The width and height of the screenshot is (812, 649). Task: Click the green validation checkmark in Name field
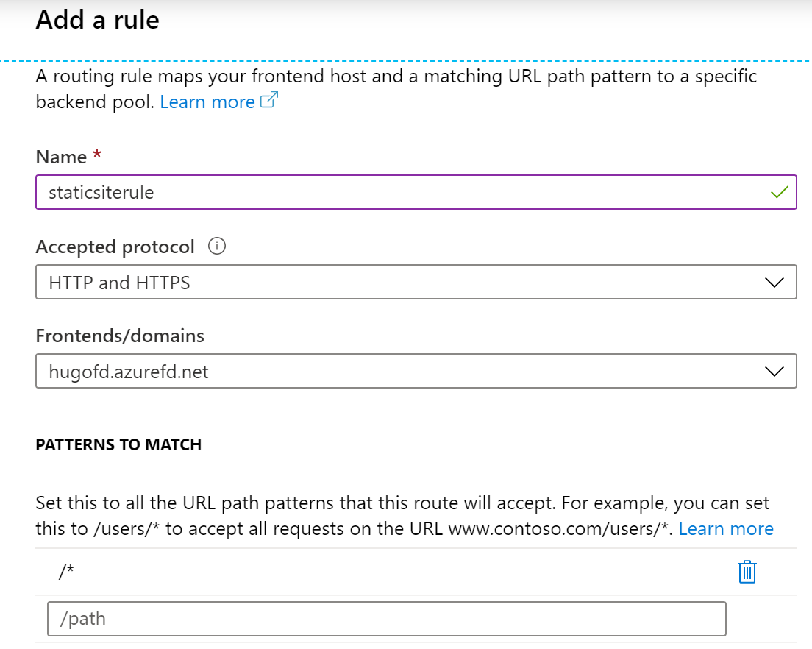(x=779, y=193)
